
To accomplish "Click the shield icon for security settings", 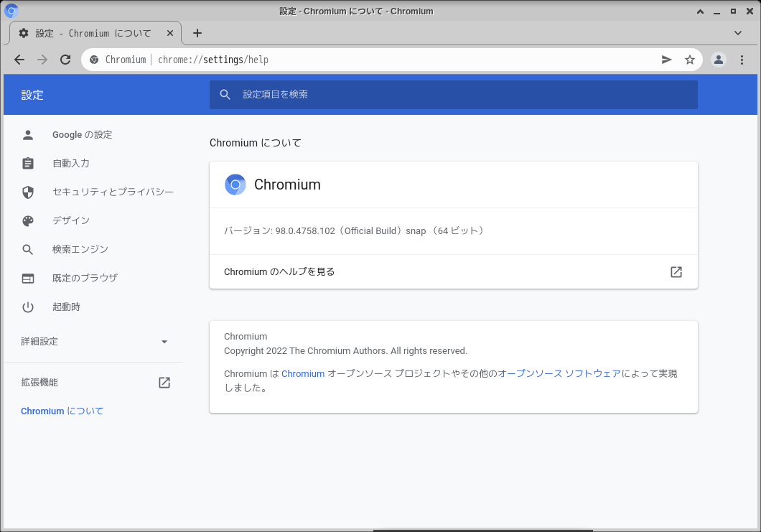I will [x=28, y=192].
